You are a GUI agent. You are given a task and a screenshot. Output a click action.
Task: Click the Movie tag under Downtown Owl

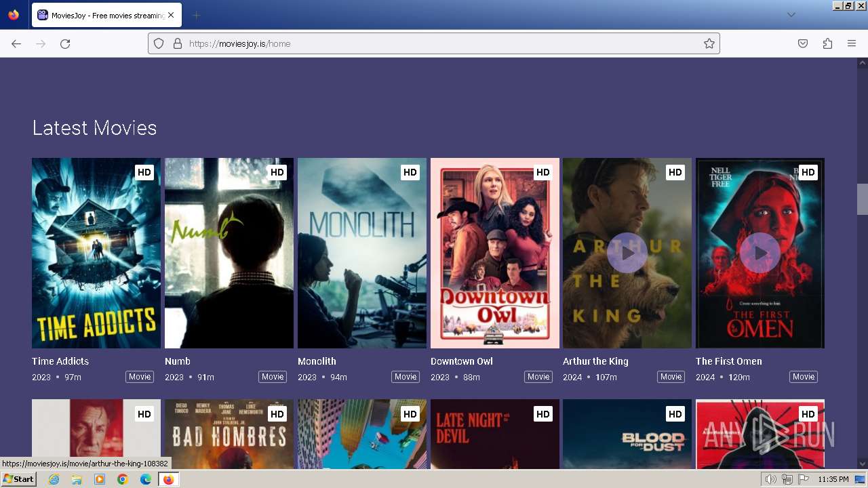coord(538,377)
